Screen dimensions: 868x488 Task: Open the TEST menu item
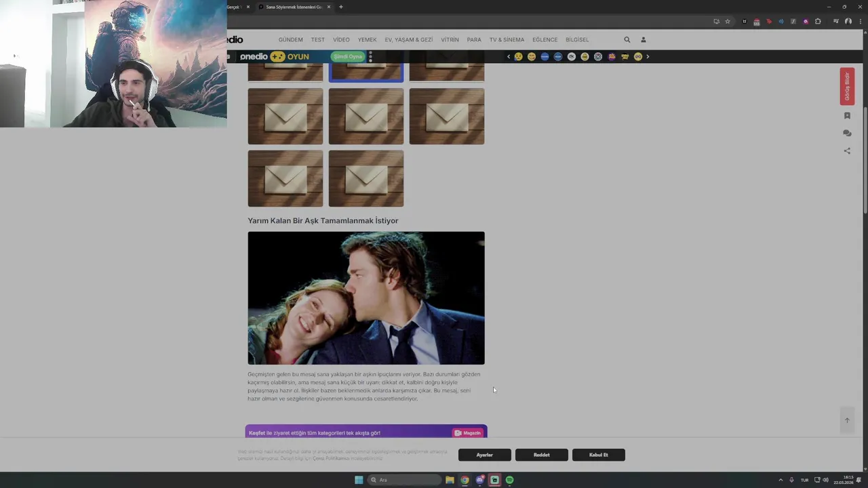(x=317, y=40)
